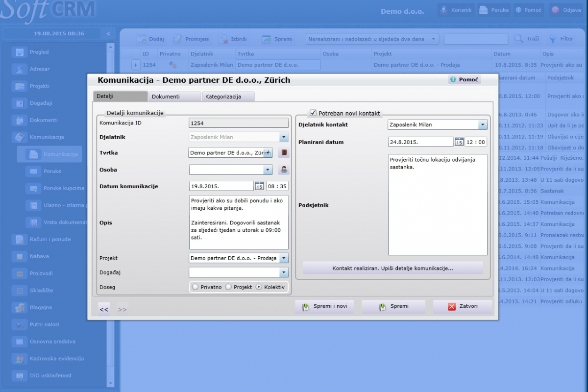The height and width of the screenshot is (392, 588).
Task: Click the Planirani datum time field 12:00
Action: pos(476,142)
